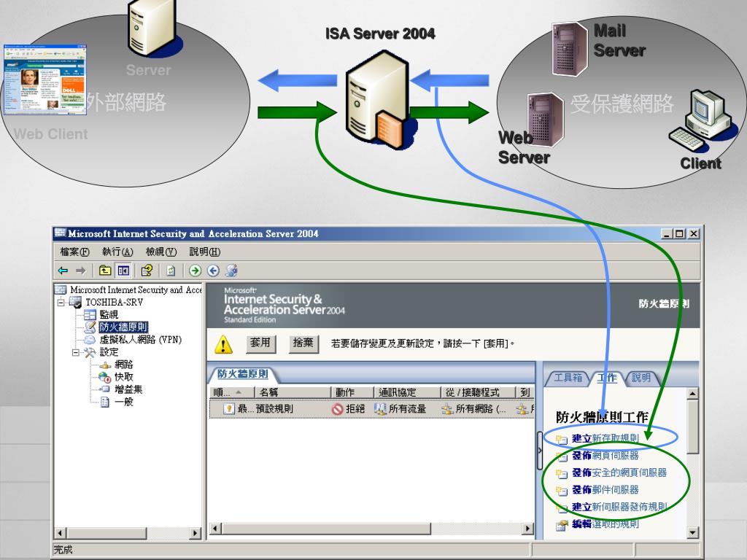Click the rule list horizontal scrollbar left arrow
The height and width of the screenshot is (560, 747).
(x=216, y=529)
